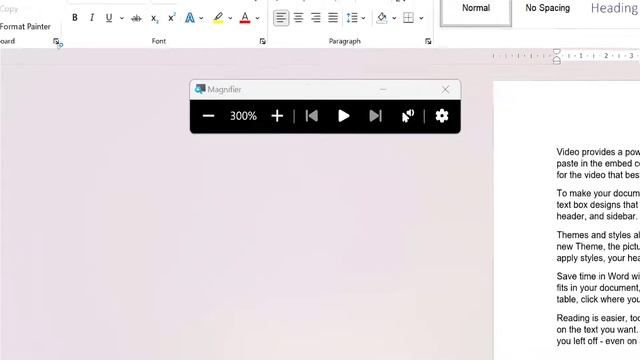Apply yellow text highlight color

(218, 18)
